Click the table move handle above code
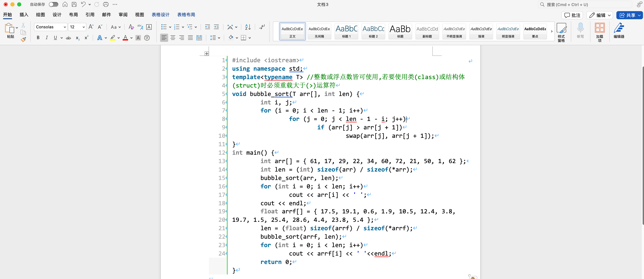This screenshot has height=279, width=644. (207, 53)
